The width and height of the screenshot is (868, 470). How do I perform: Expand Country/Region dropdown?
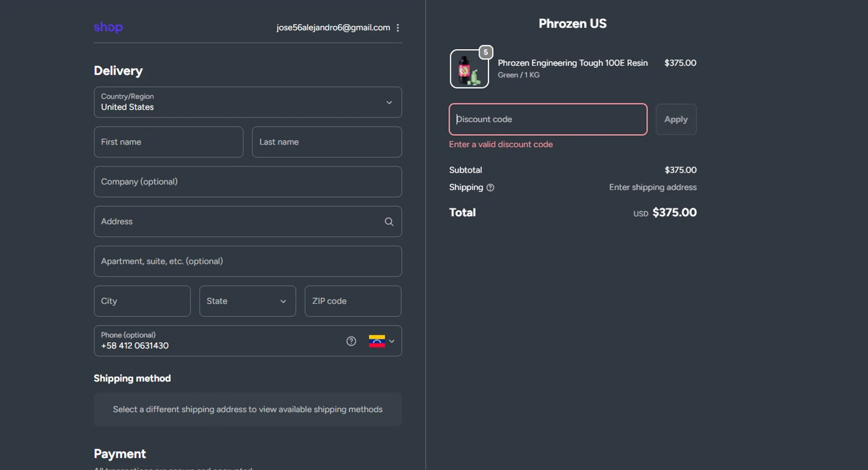point(248,102)
